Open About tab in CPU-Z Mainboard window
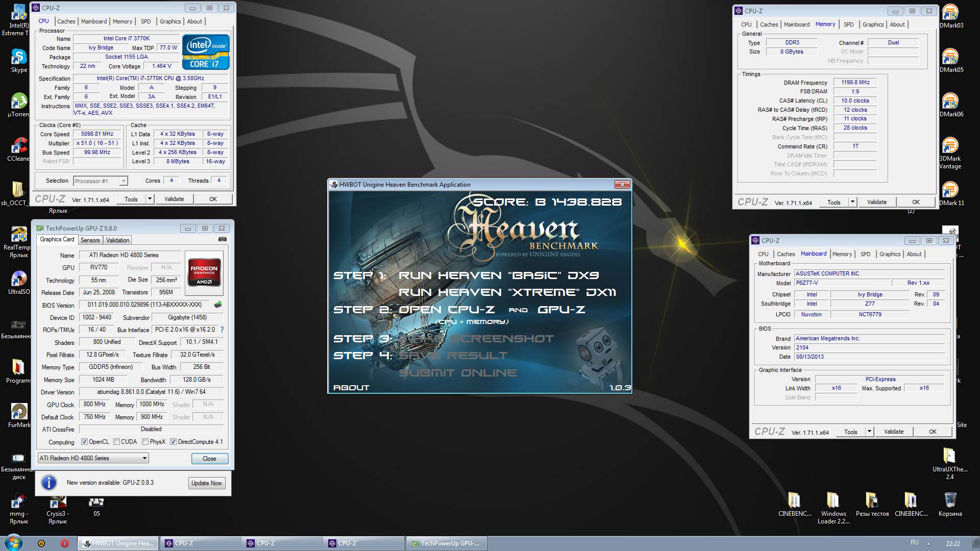The image size is (980, 551). coord(914,254)
